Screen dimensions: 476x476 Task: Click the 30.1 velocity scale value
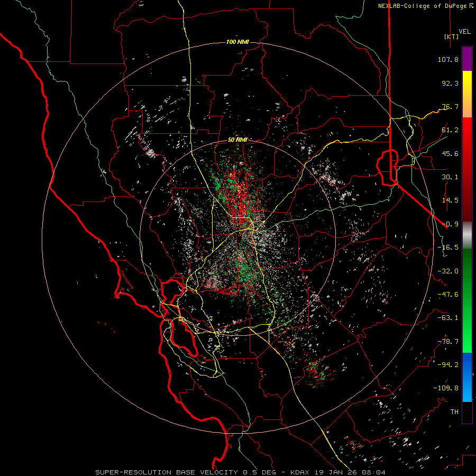pos(450,177)
